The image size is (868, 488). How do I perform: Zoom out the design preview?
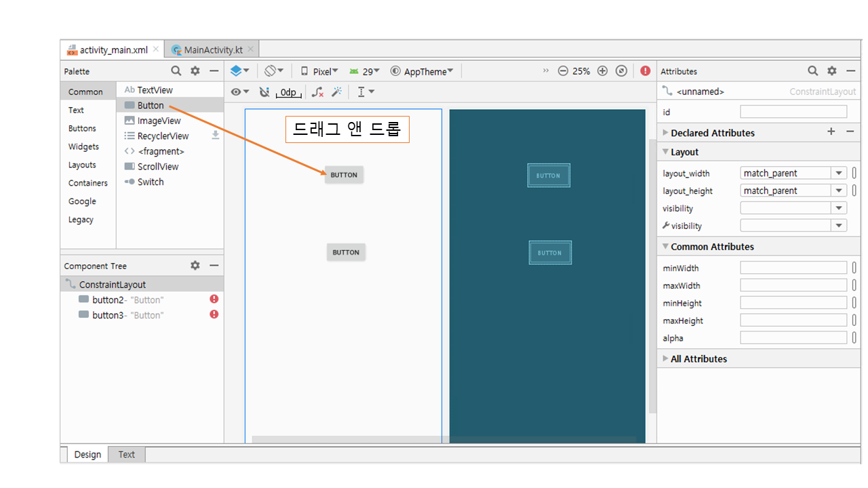(x=563, y=71)
